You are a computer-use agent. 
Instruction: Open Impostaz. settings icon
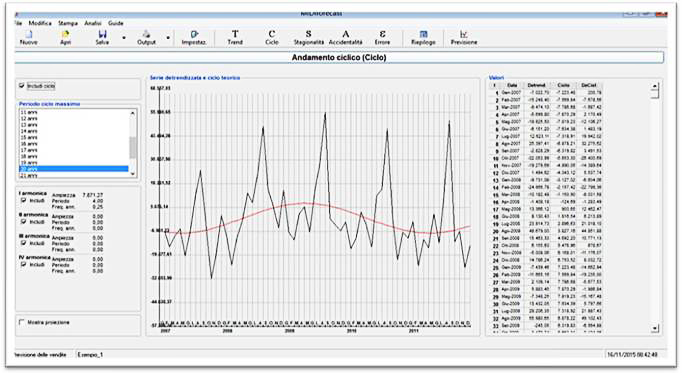pyautogui.click(x=194, y=38)
